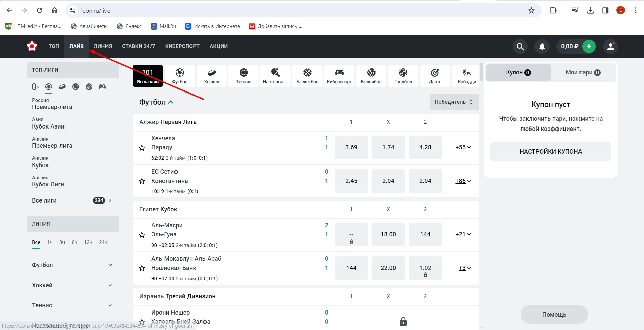Click odds 3.69 for Хенчела win
The height and width of the screenshot is (330, 644).
click(x=351, y=147)
